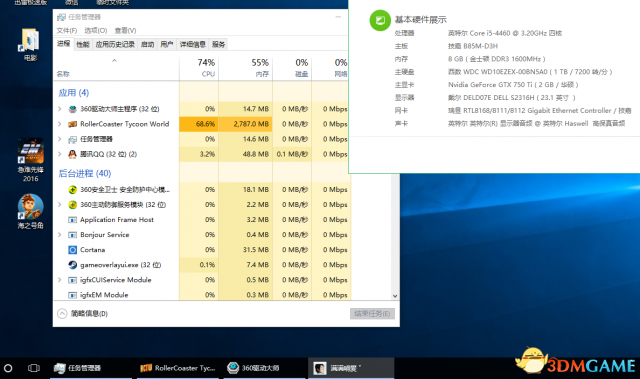
Task: Click the 360主动防御服务模块 process icon
Action: pyautogui.click(x=73, y=205)
